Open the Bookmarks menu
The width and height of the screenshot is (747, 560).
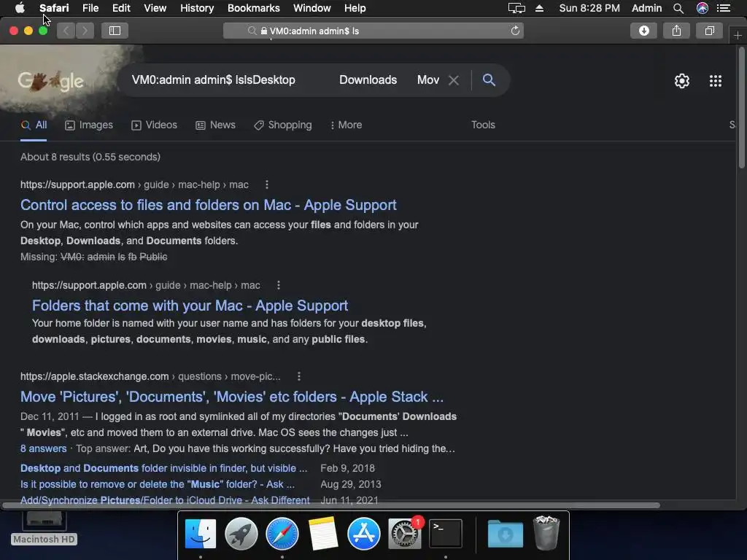[x=253, y=8]
